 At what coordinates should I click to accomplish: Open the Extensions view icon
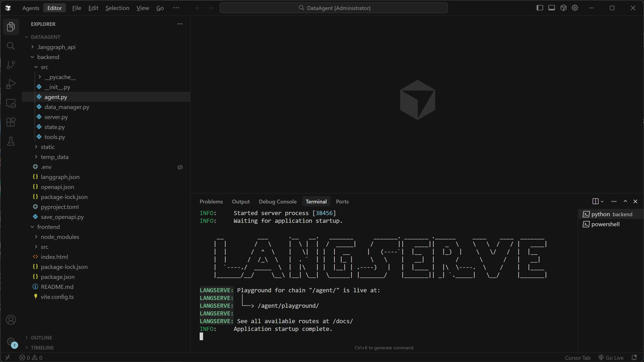11,122
